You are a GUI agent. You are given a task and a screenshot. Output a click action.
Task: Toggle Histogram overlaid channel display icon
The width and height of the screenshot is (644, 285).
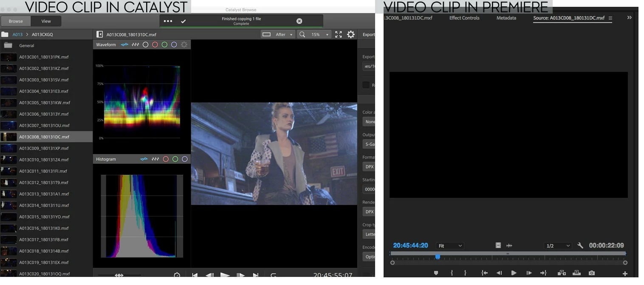coord(144,159)
